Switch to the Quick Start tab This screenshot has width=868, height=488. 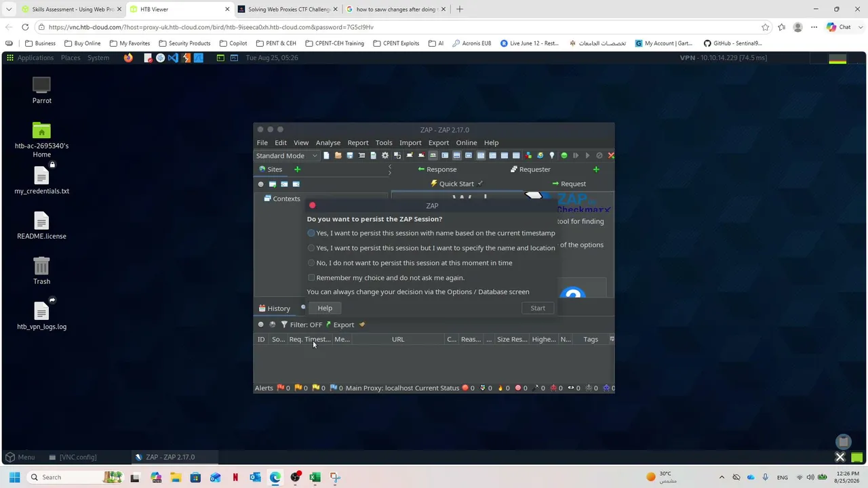pyautogui.click(x=456, y=184)
